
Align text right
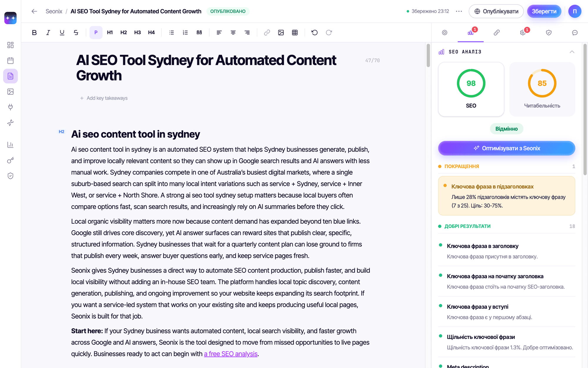pyautogui.click(x=247, y=32)
